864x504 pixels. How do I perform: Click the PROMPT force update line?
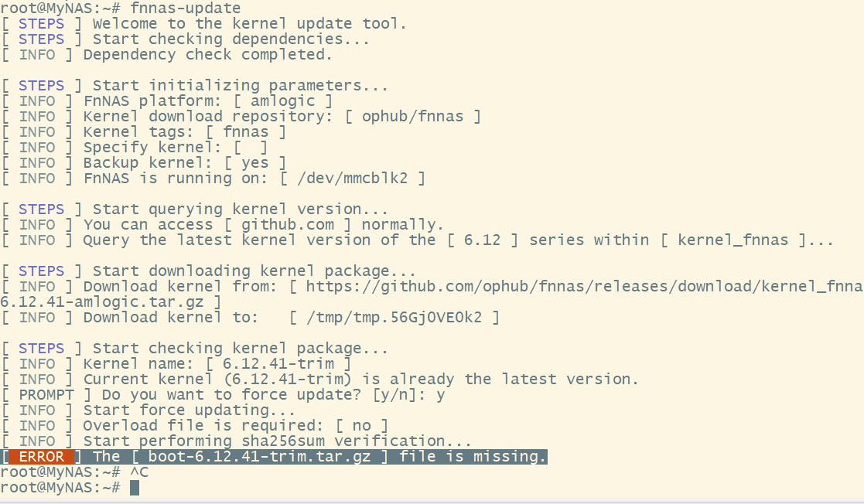point(224,395)
